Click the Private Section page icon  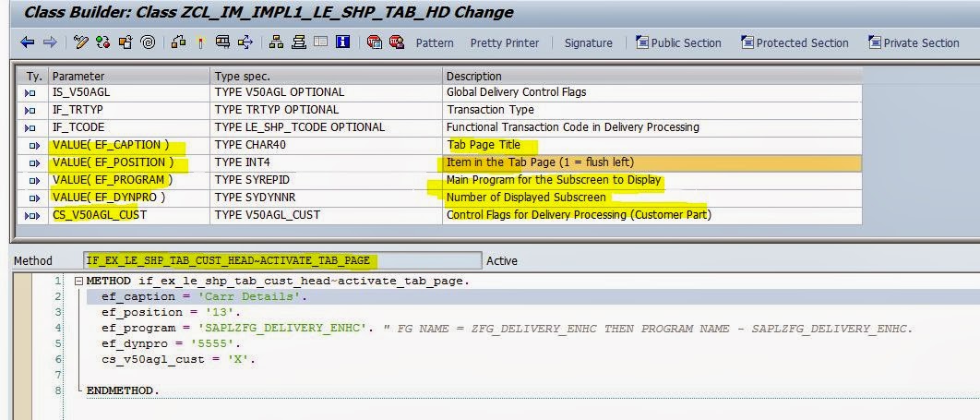[875, 42]
